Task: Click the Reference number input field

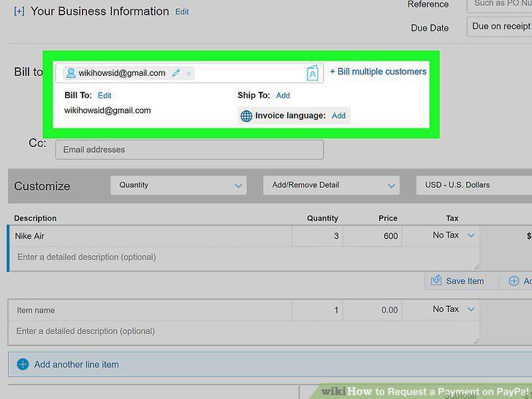Action: 499,4
